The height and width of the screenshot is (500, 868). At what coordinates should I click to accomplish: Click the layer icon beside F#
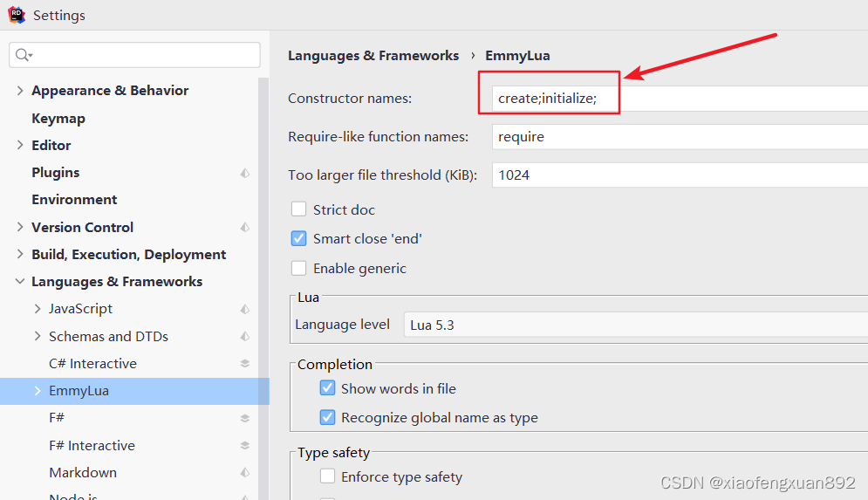pyautogui.click(x=244, y=418)
